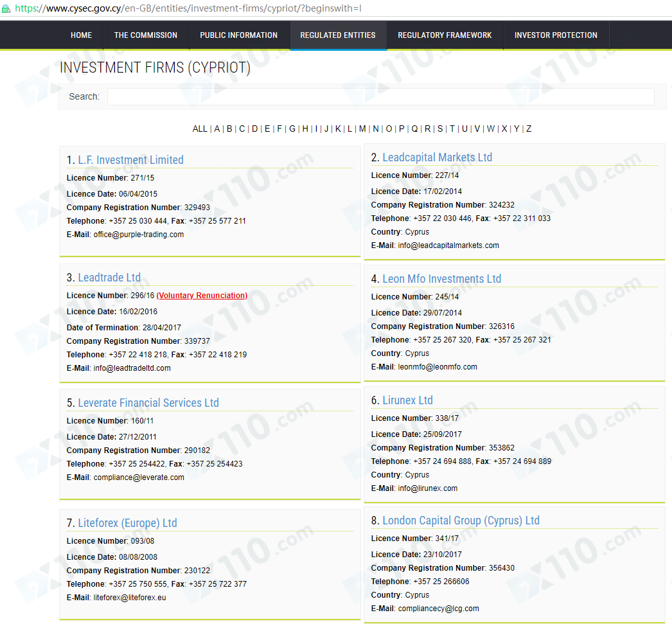Filter firms by letter U
This screenshot has height=624, width=672.
tap(464, 129)
